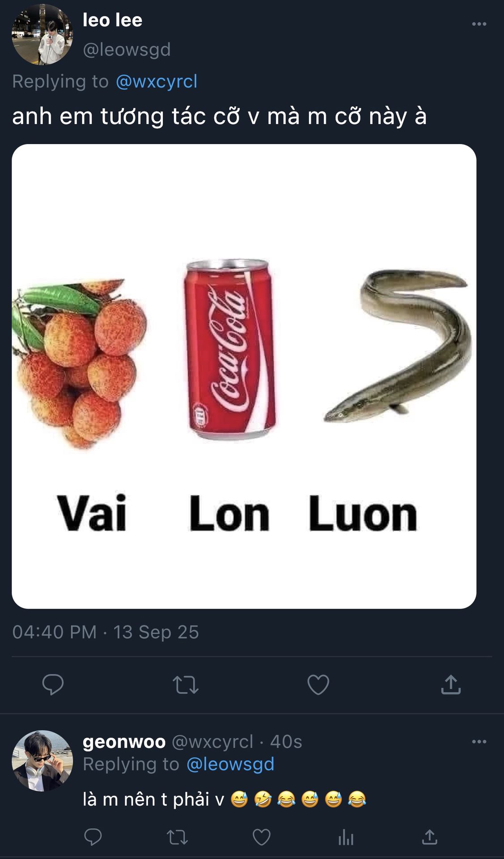Tap the @leowsgd handle under leo lee
The height and width of the screenshot is (859, 504).
(127, 50)
